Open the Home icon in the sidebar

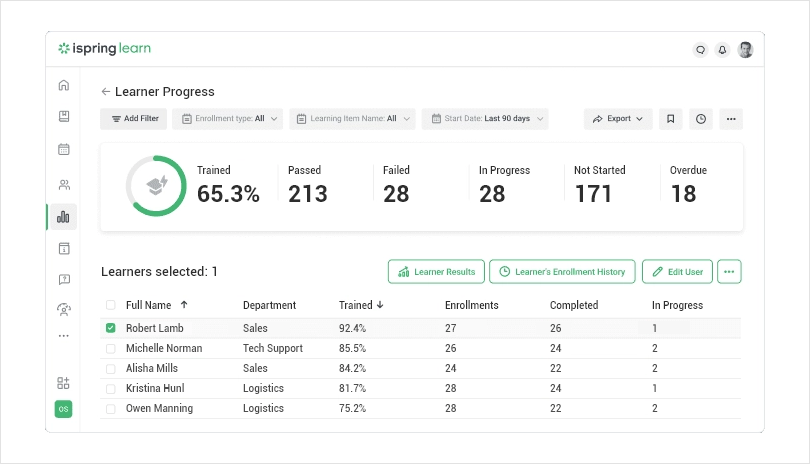click(x=64, y=85)
